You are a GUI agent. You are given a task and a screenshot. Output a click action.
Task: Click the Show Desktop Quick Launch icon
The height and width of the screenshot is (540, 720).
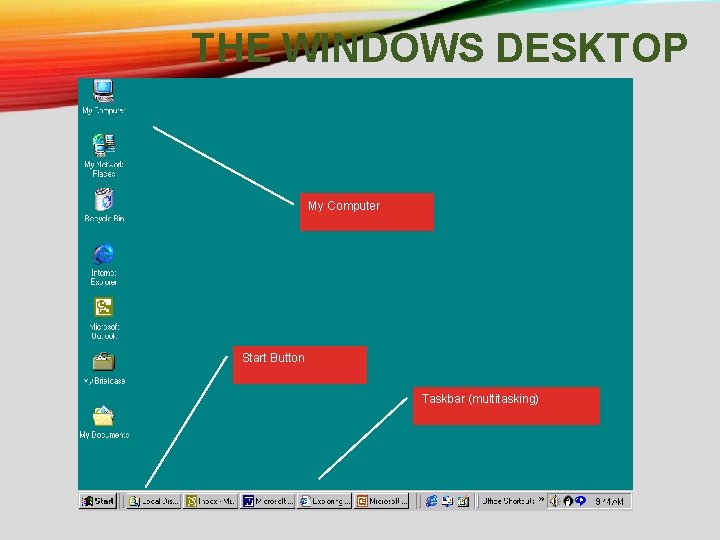pos(447,501)
